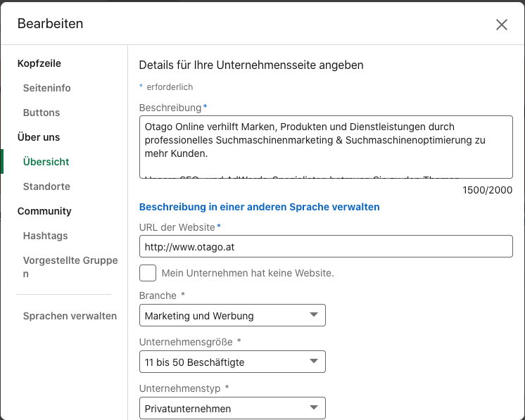Check Mein Unternehmen hat keine Website
The height and width of the screenshot is (420, 525).
[x=148, y=273]
